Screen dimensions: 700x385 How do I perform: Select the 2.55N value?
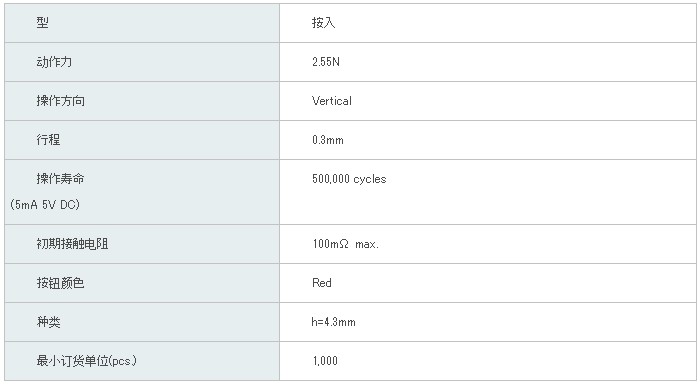point(325,62)
